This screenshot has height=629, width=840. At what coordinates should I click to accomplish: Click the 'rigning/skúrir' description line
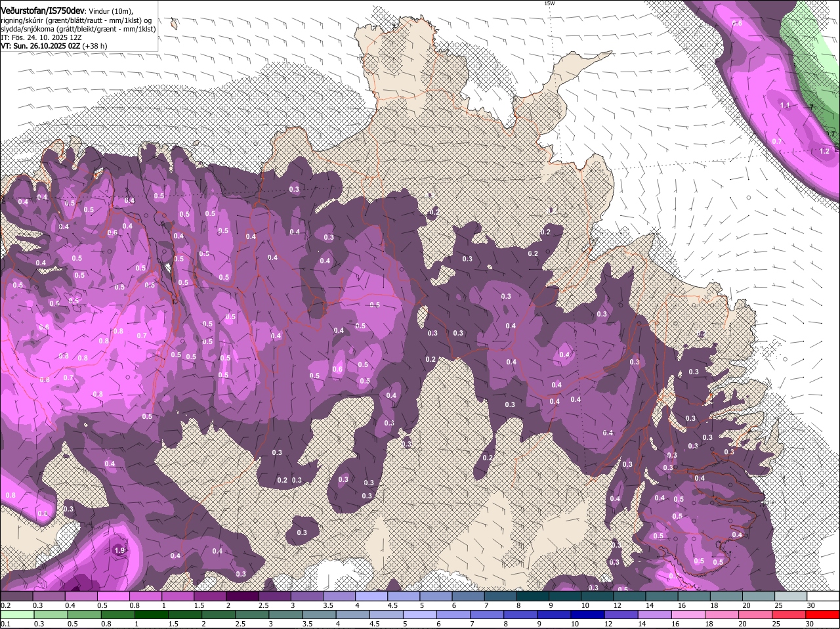(x=76, y=20)
